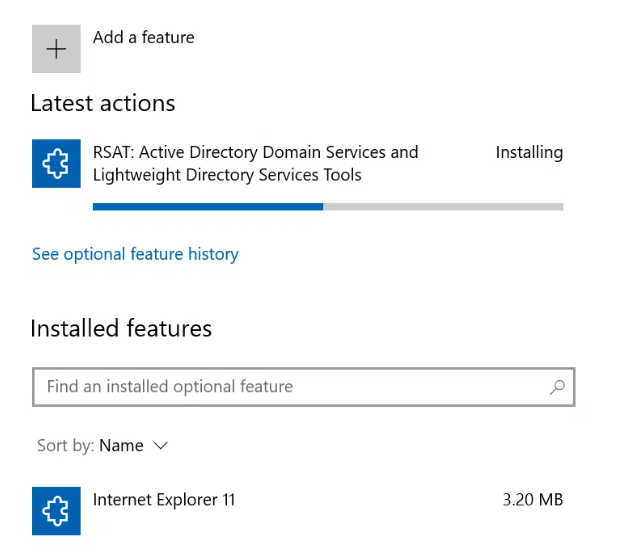The height and width of the screenshot is (555, 642).
Task: Click the Internet Explorer 11 puzzle icon
Action: point(56,510)
